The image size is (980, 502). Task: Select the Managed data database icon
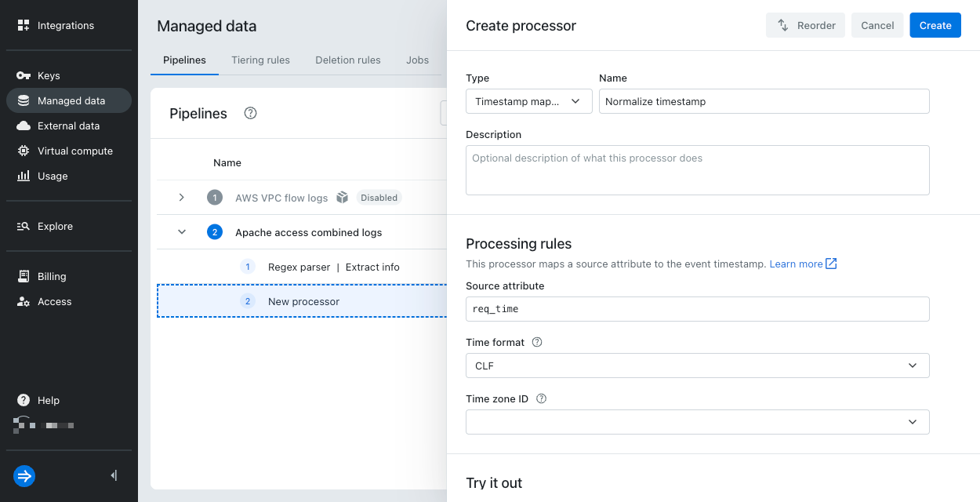pyautogui.click(x=24, y=100)
